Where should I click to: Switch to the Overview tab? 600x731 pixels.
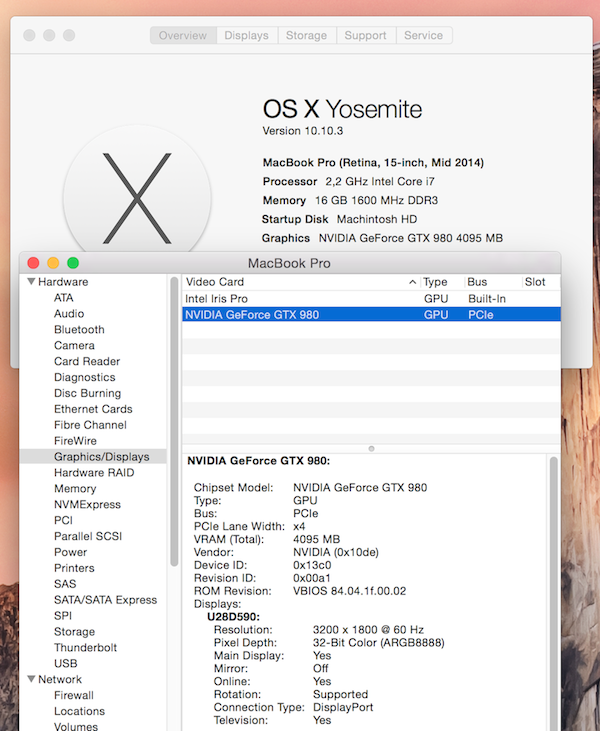(x=183, y=35)
